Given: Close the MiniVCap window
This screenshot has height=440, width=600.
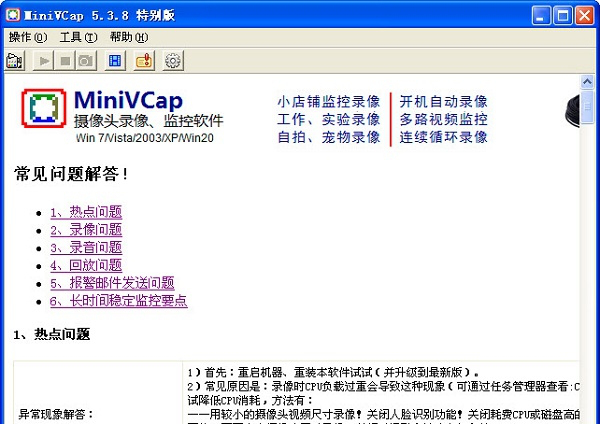Looking at the screenshot, I should tap(585, 16).
